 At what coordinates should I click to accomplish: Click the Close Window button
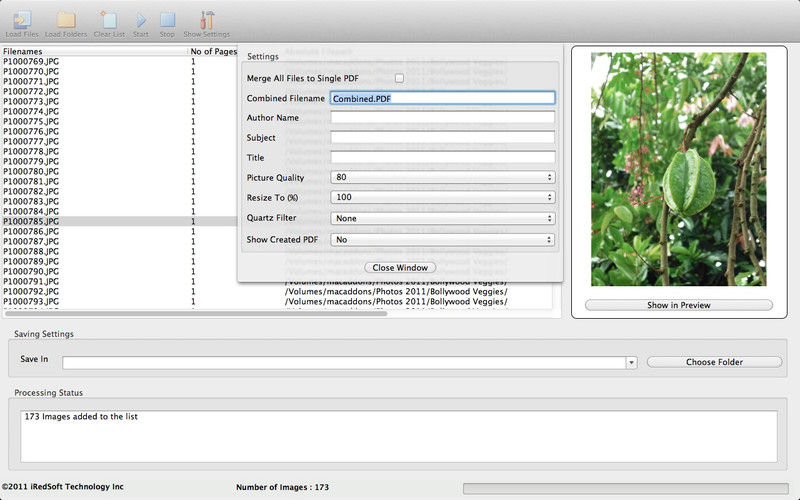pyautogui.click(x=400, y=268)
